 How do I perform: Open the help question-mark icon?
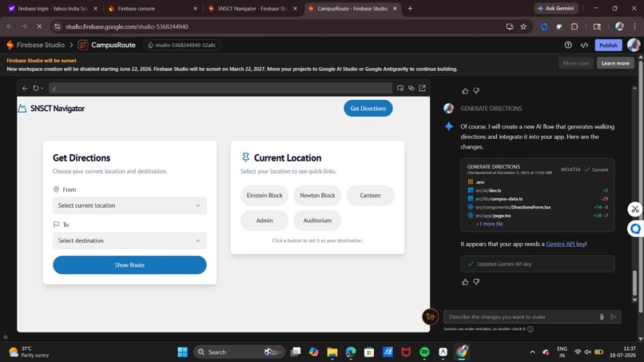tap(568, 45)
